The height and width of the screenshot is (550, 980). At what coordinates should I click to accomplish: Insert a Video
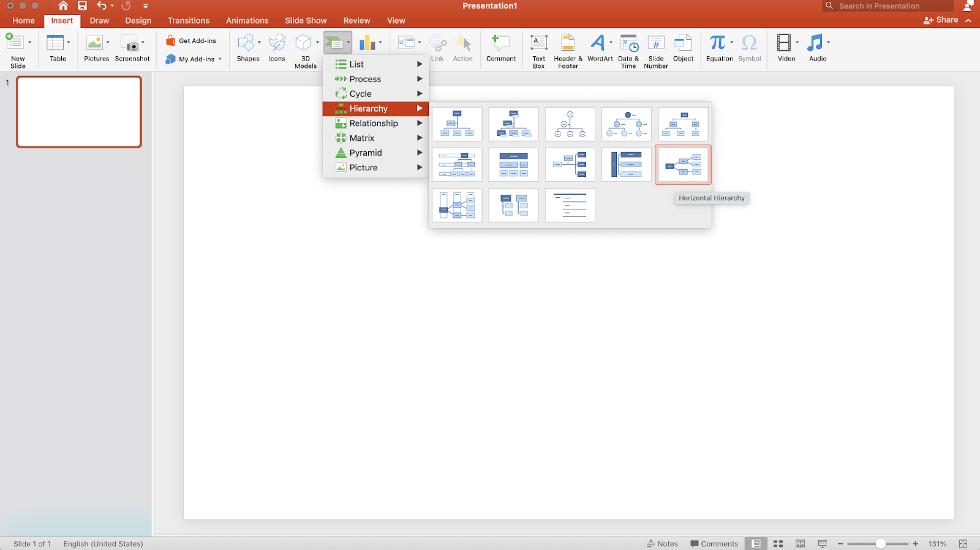point(786,48)
